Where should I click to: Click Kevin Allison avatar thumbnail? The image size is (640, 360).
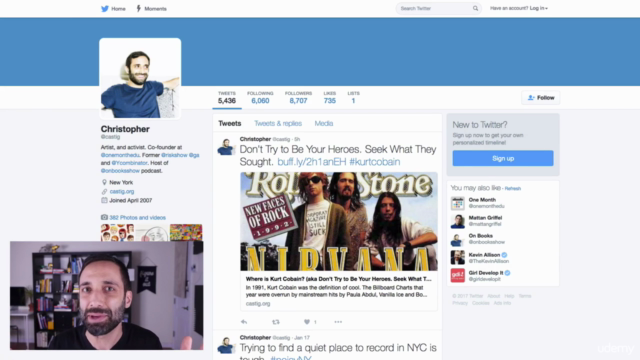458,258
